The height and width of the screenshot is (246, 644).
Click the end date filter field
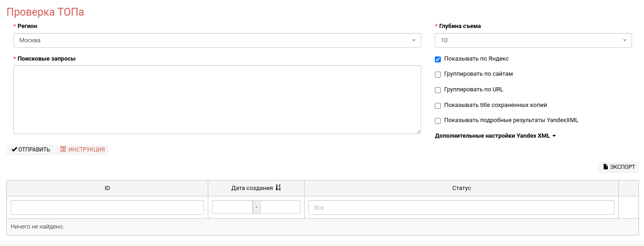[x=280, y=207]
